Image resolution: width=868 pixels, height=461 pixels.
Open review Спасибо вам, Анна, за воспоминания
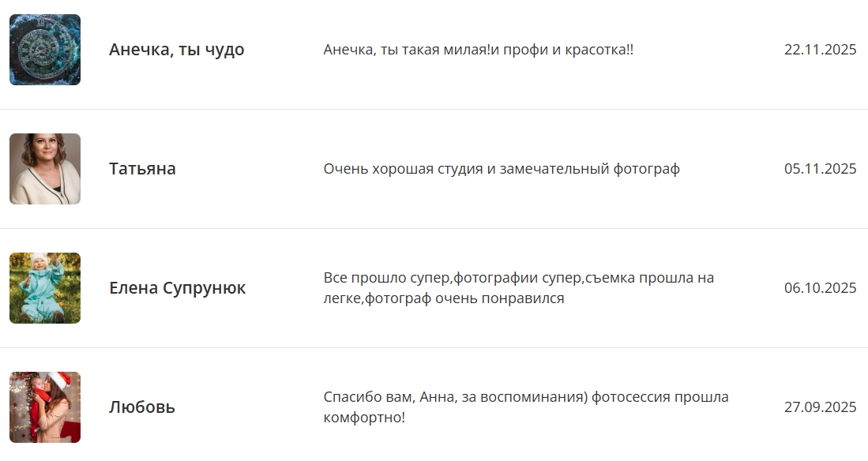(526, 407)
